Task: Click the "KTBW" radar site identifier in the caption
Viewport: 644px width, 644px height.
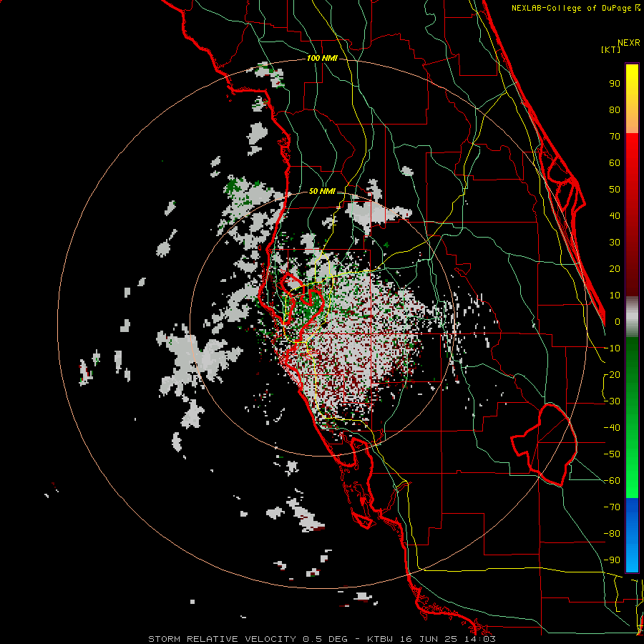Action: coord(380,639)
